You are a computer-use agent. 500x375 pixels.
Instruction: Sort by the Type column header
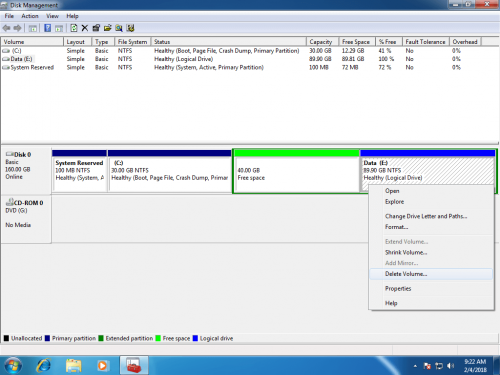pos(103,42)
